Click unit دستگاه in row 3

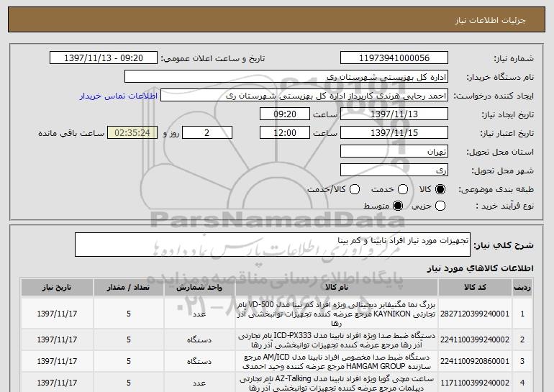(199, 361)
